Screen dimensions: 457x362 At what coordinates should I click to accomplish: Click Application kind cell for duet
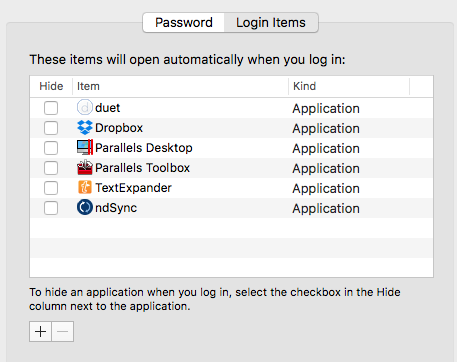(x=326, y=109)
